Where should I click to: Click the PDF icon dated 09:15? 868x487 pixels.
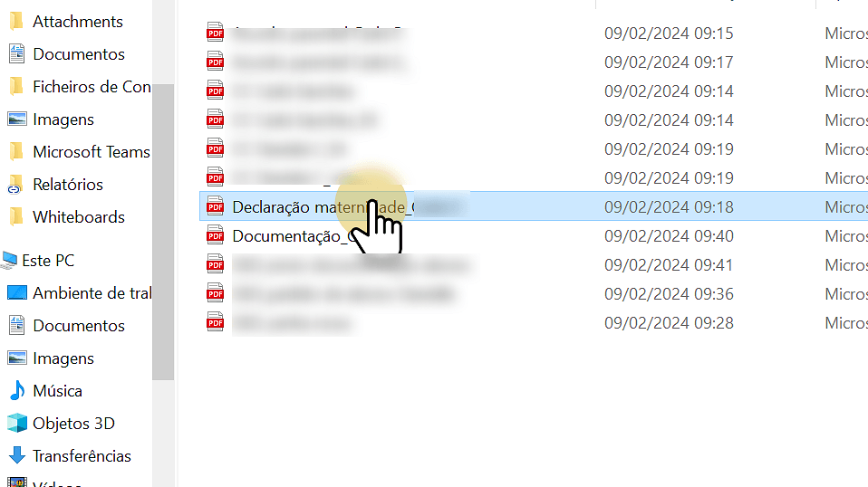[x=215, y=33]
